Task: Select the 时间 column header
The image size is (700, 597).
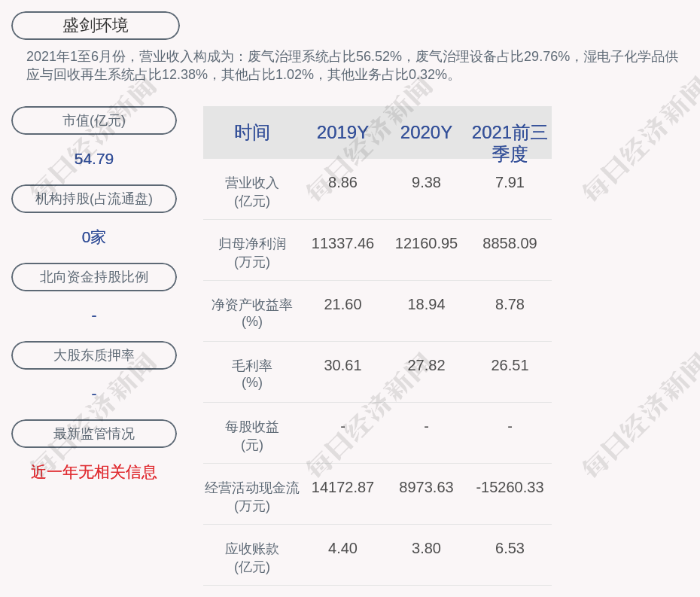Action: click(252, 132)
